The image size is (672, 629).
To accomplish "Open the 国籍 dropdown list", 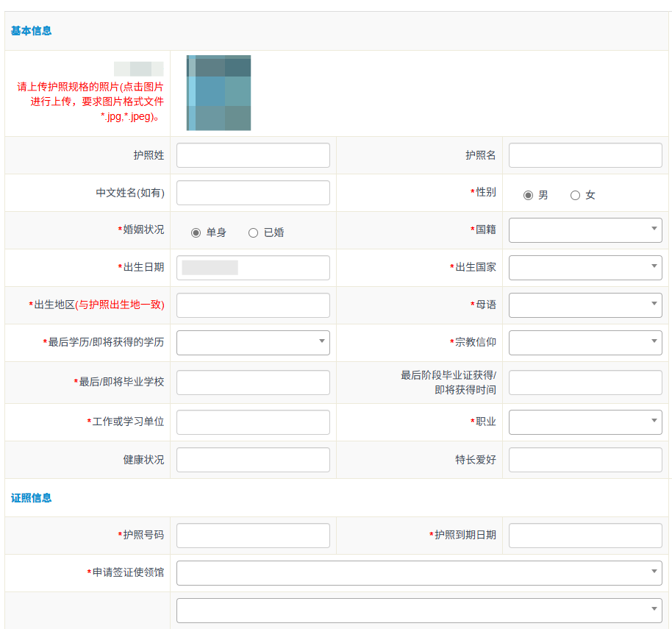I will (585, 230).
